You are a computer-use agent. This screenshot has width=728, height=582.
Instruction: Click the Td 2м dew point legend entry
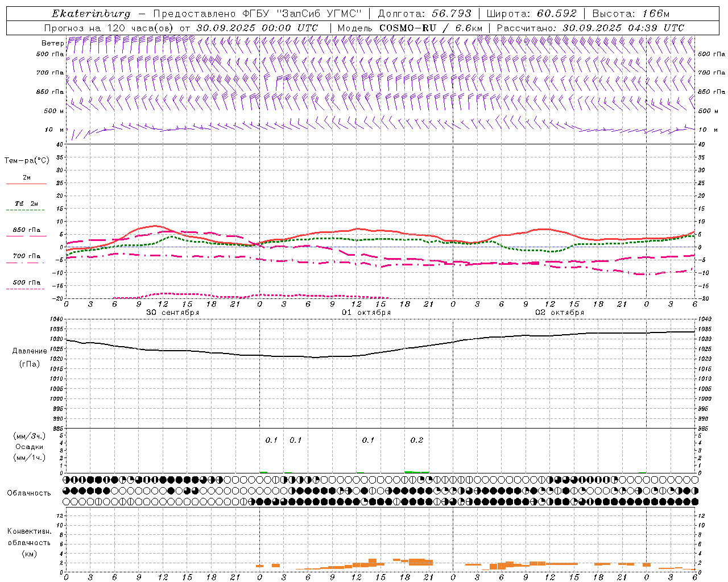[x=26, y=203]
